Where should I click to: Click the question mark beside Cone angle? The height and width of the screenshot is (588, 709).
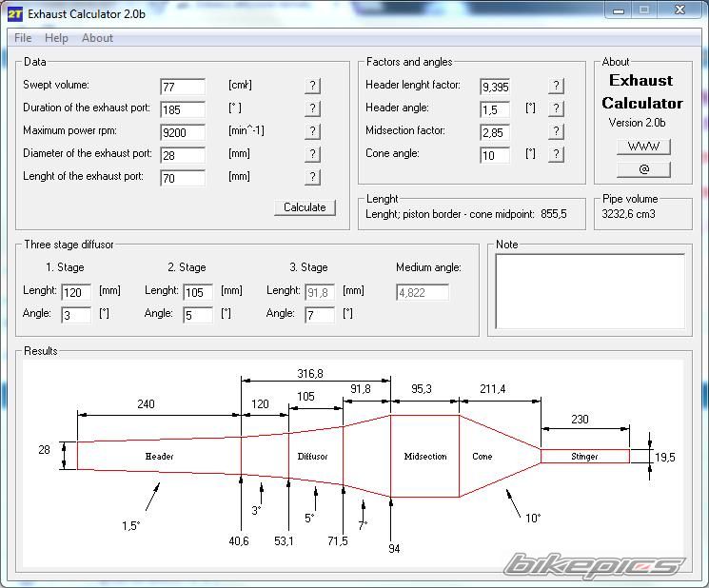coord(556,154)
